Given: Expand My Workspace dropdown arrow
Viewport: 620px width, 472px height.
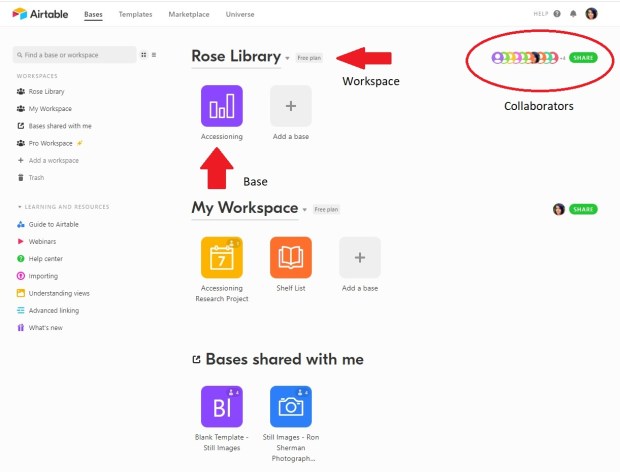Looking at the screenshot, I should pyautogui.click(x=305, y=209).
